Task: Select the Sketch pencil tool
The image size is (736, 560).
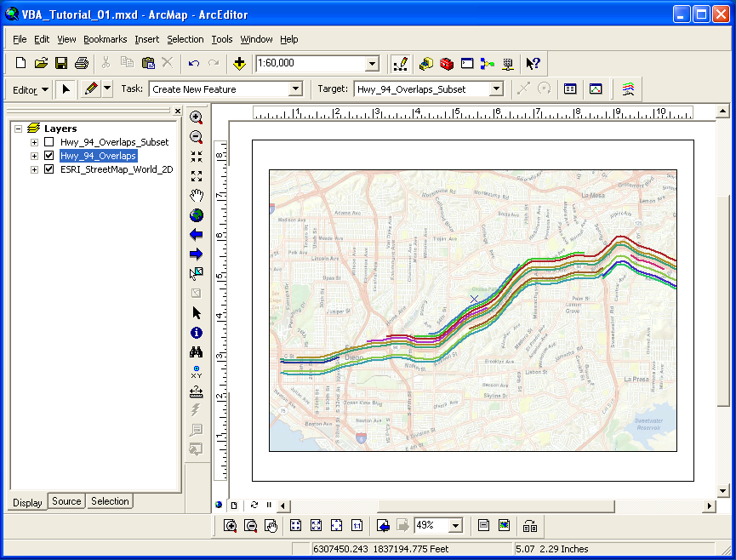Action: tap(91, 89)
